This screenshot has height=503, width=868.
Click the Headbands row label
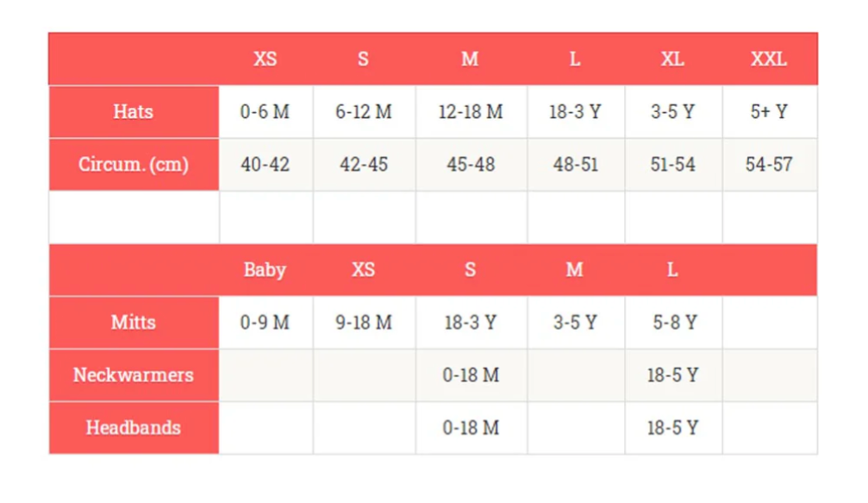click(x=134, y=428)
